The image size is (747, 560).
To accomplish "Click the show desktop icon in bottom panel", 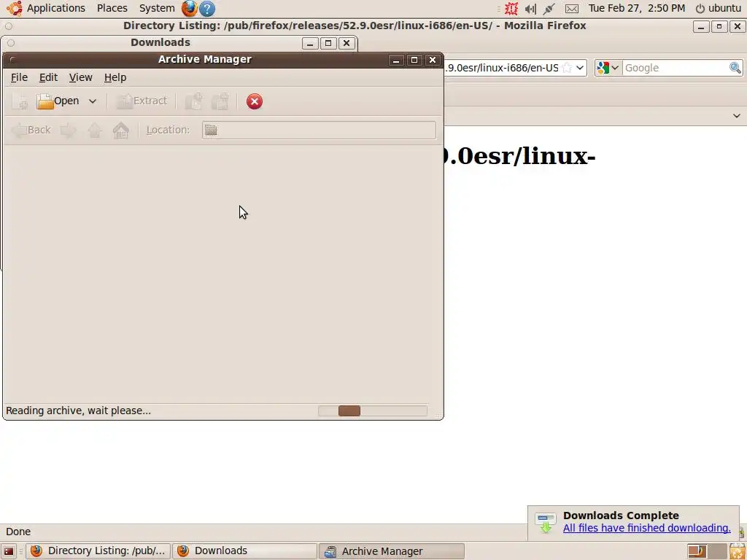I will pyautogui.click(x=9, y=551).
